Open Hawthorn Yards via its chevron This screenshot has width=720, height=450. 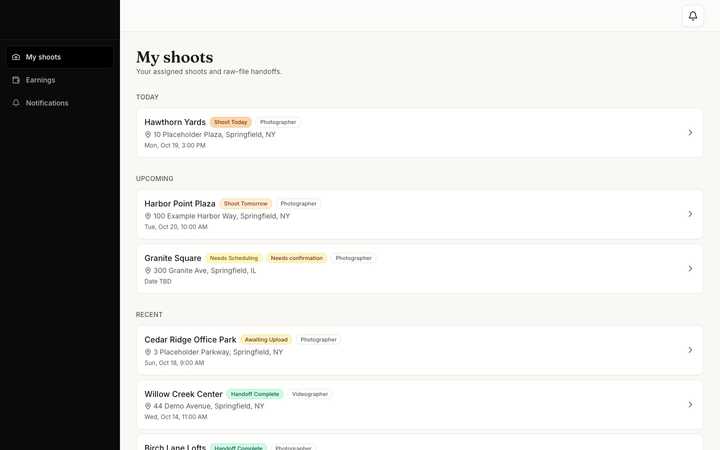[x=690, y=133]
